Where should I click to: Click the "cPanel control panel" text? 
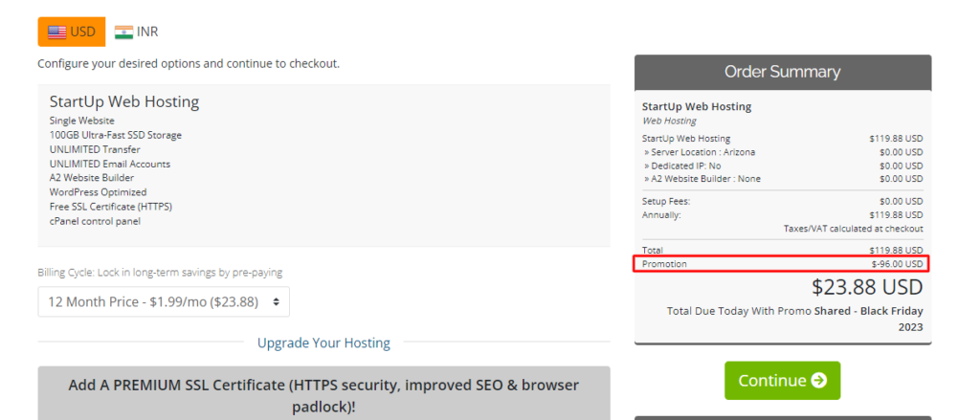95,221
